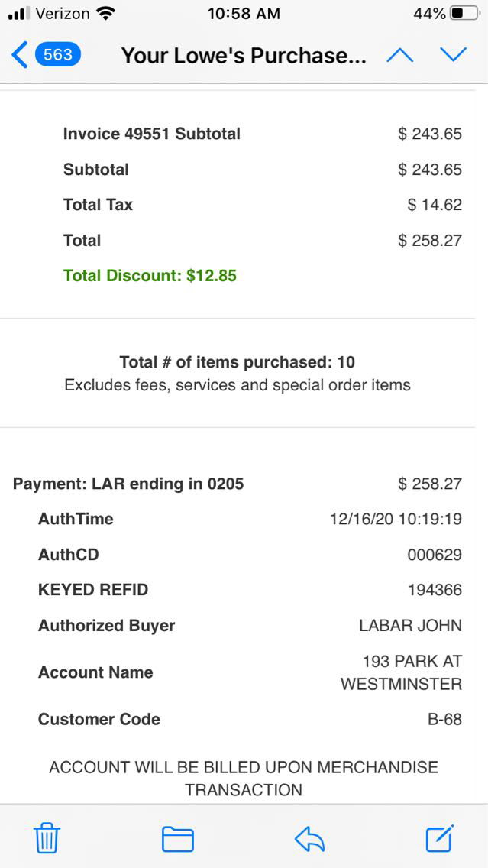Tap the reply arrow icon
The width and height of the screenshot is (488, 868).
pos(309,839)
